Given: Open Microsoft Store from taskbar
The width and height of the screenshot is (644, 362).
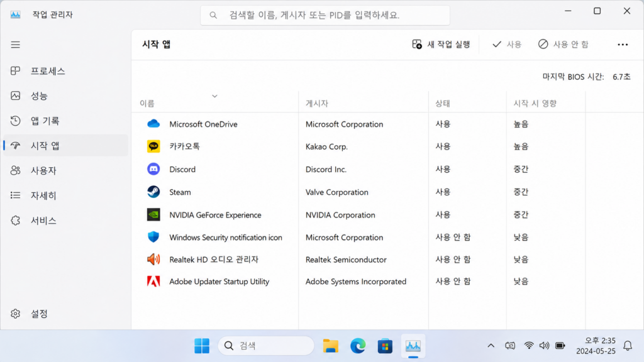Looking at the screenshot, I should coord(385,346).
